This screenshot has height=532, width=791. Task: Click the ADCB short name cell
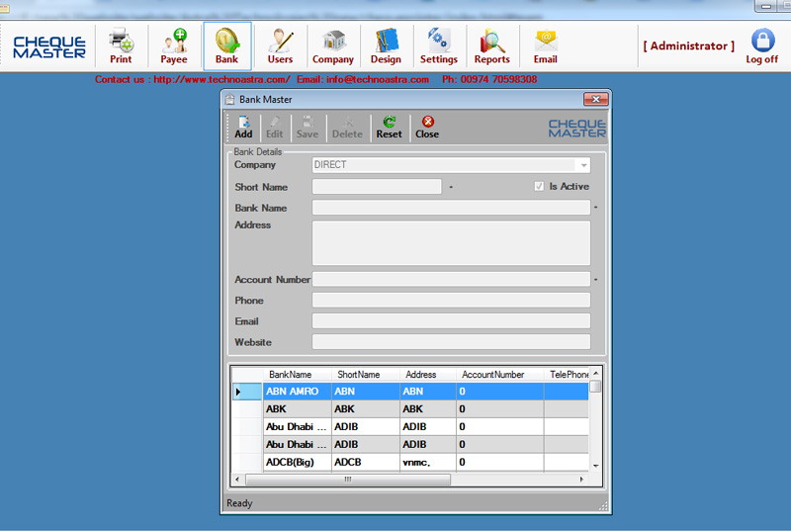pos(365,462)
